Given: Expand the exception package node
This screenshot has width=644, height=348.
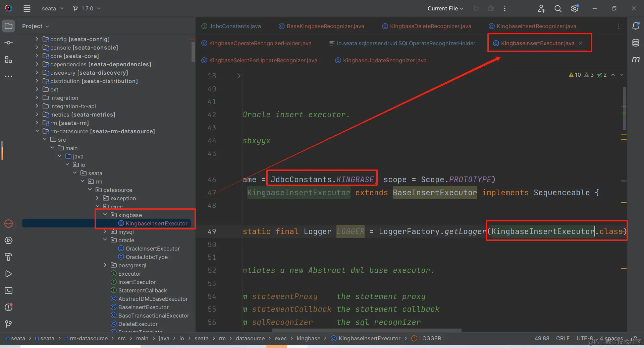Looking at the screenshot, I should pyautogui.click(x=98, y=198).
